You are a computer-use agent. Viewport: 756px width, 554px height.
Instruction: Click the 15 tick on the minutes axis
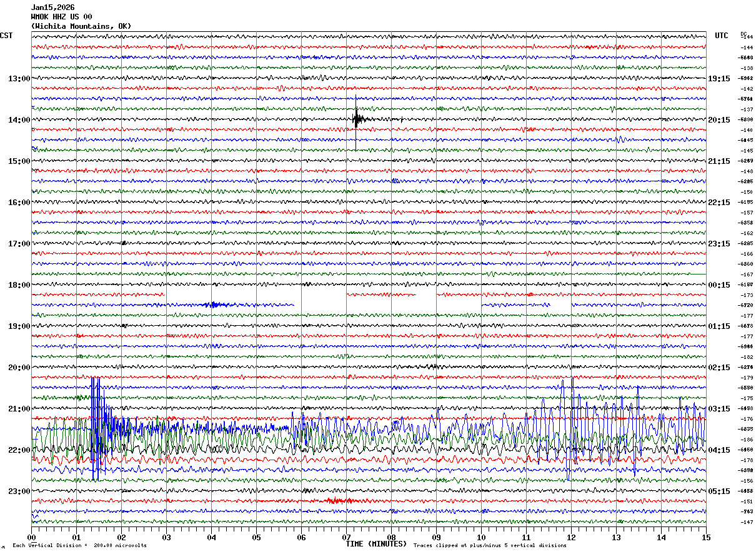click(x=705, y=537)
